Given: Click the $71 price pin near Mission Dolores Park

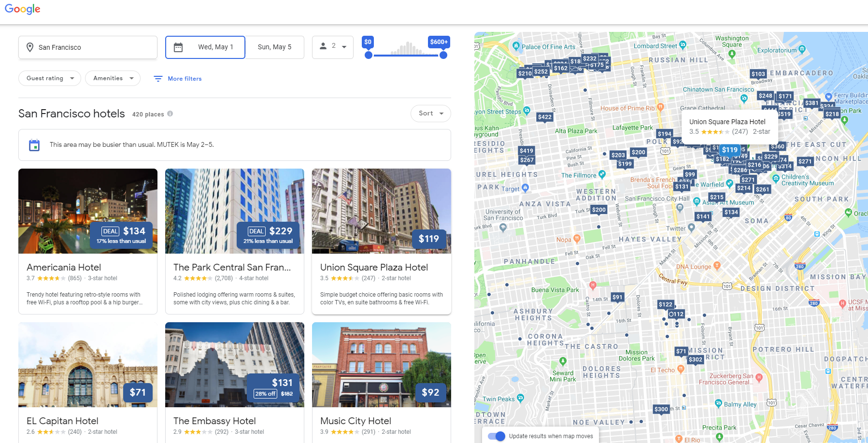Looking at the screenshot, I should coord(681,351).
